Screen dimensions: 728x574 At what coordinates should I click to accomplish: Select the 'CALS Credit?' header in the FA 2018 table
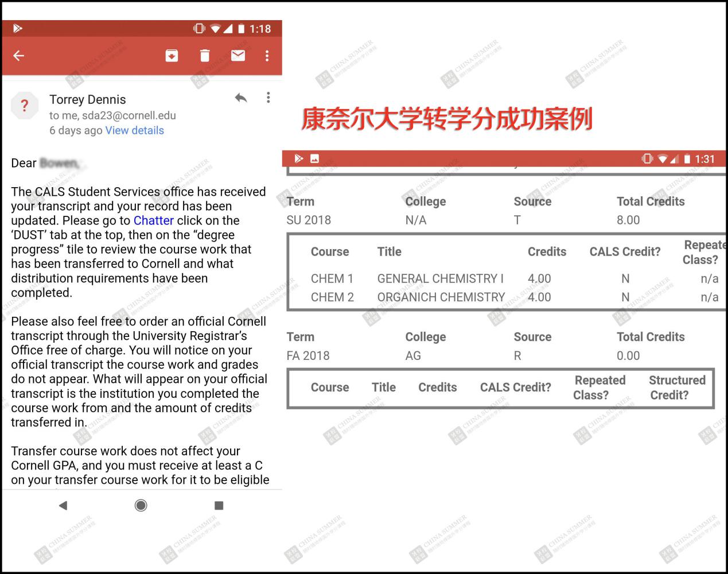(x=516, y=387)
